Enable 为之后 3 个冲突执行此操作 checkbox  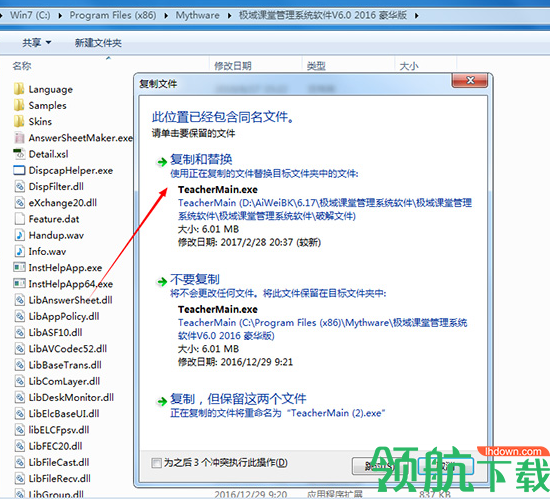[156, 463]
